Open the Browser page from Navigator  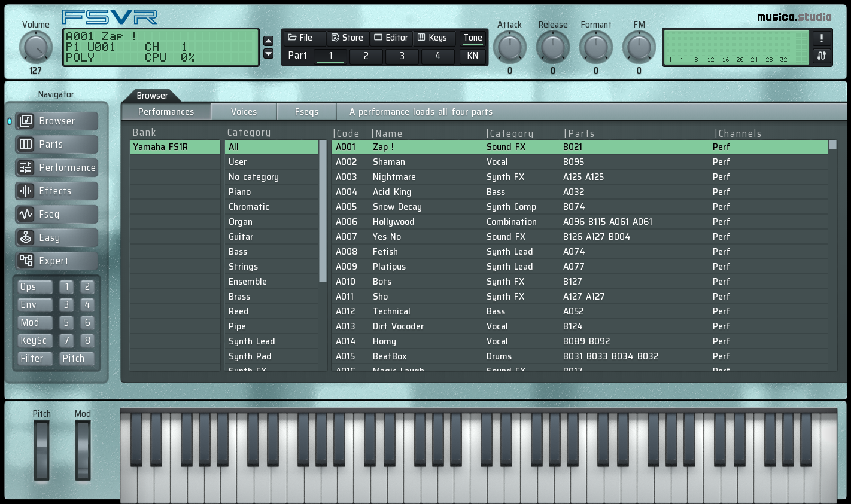[56, 121]
